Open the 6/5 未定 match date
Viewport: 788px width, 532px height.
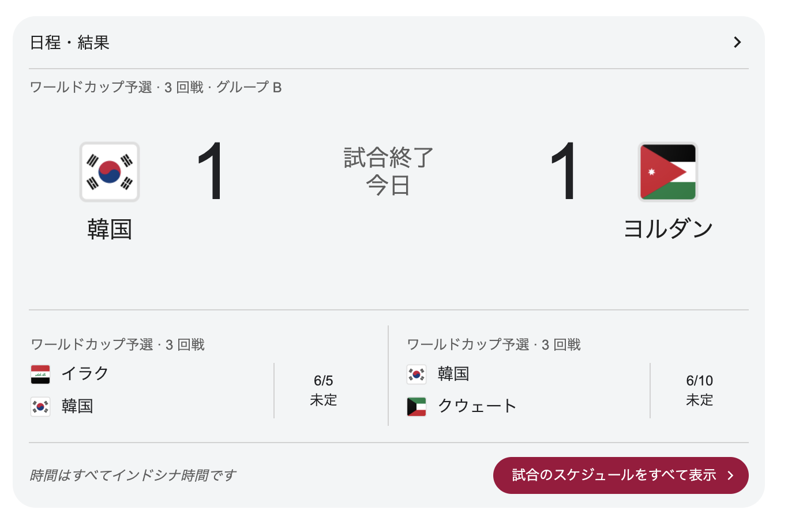pos(324,390)
